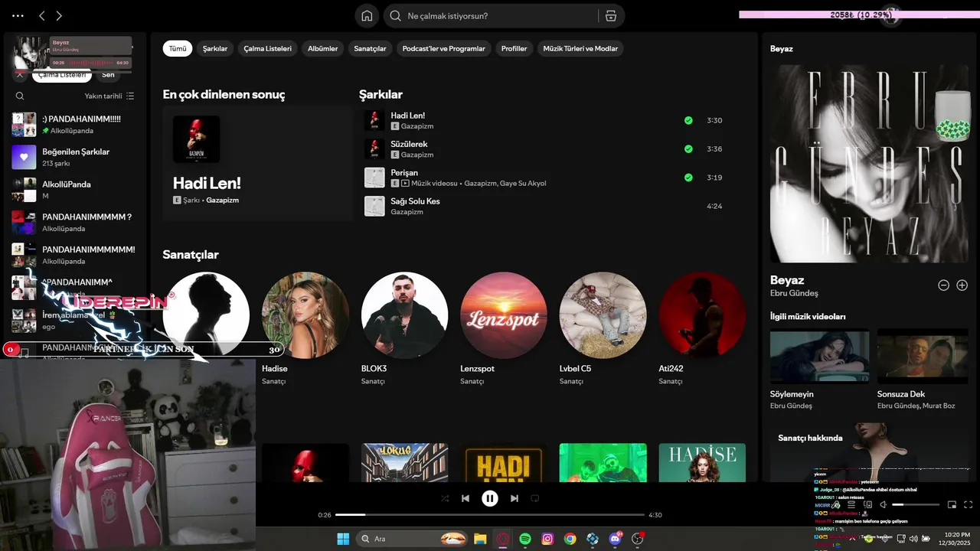Open Instagram icon in taskbar

click(547, 539)
